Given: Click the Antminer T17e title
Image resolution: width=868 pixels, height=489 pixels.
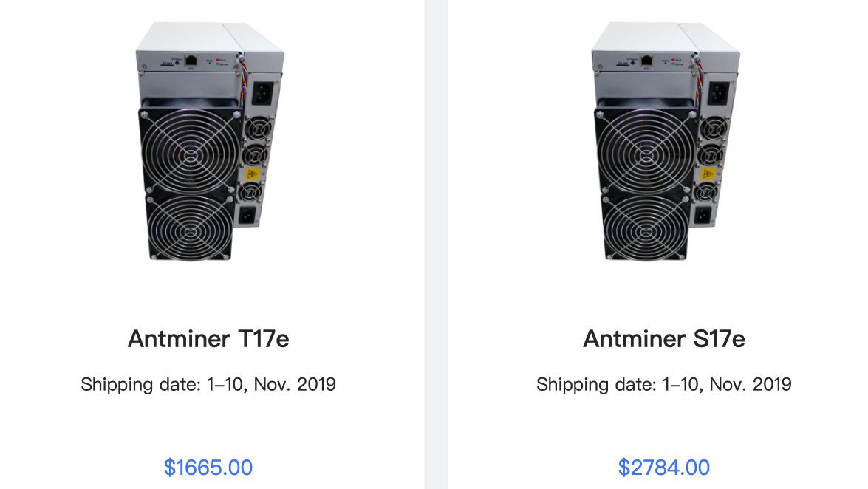Looking at the screenshot, I should tap(208, 339).
